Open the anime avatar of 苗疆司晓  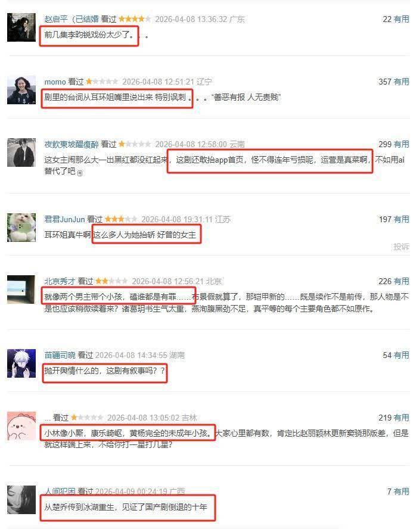point(21,363)
